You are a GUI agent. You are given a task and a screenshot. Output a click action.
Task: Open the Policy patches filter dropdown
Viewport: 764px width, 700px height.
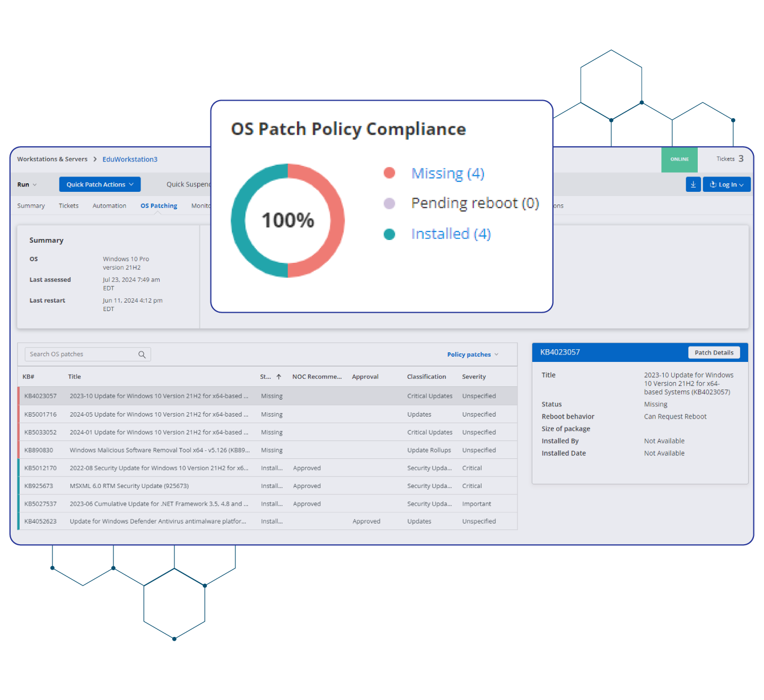click(472, 355)
